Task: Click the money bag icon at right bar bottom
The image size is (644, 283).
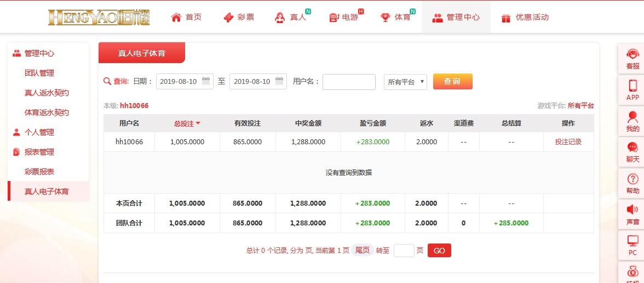Action: [x=633, y=272]
